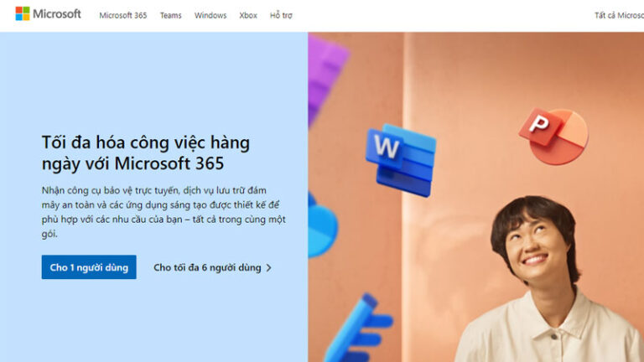The height and width of the screenshot is (362, 644).
Task: Open Cho tối đa 6 người dùng link
Action: (x=212, y=267)
